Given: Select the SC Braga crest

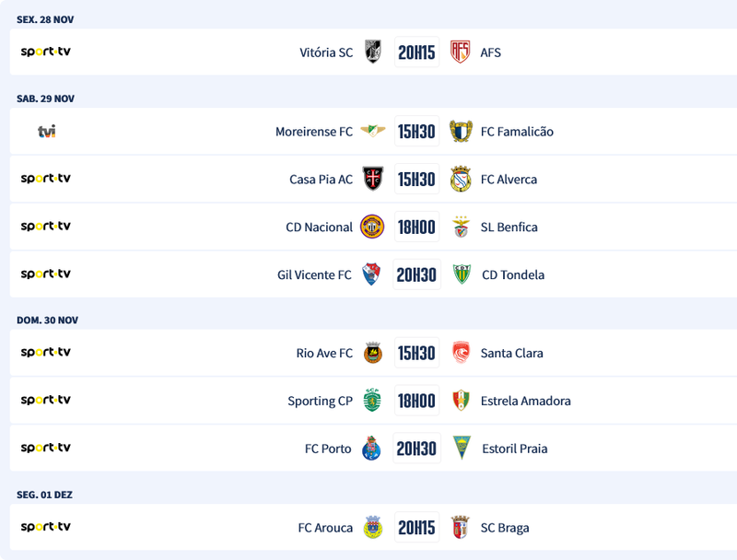Looking at the screenshot, I should click(x=461, y=528).
